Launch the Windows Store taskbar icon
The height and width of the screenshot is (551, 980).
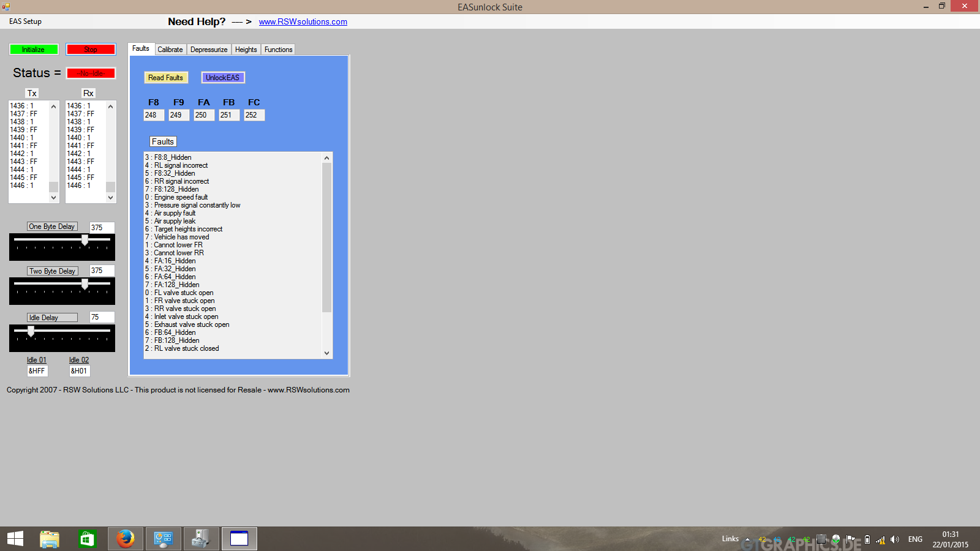[87, 539]
